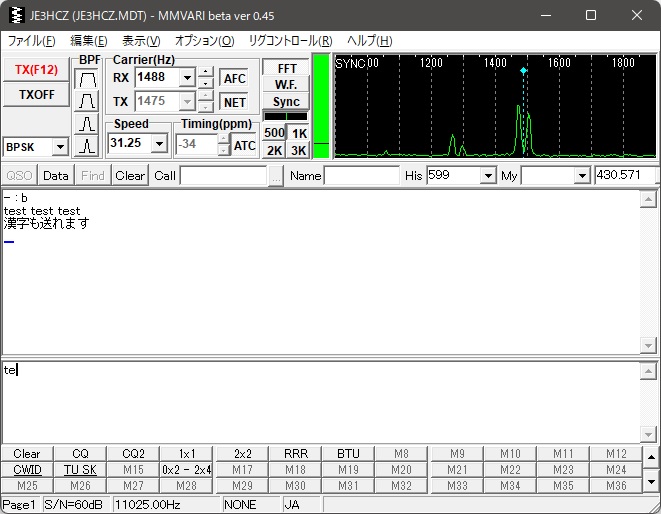This screenshot has height=514, width=661.
Task: Expand the Speed 31.25 dropdown
Action: click(158, 144)
